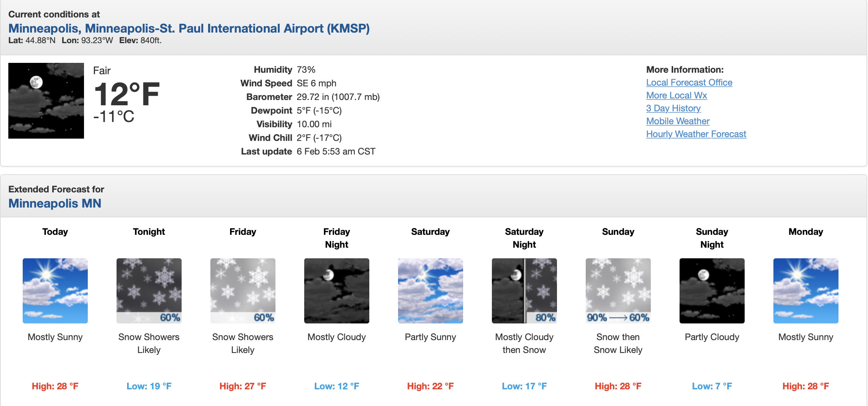Select Sunday Night Partly Cloudy icon
The image size is (868, 406).
[712, 291]
